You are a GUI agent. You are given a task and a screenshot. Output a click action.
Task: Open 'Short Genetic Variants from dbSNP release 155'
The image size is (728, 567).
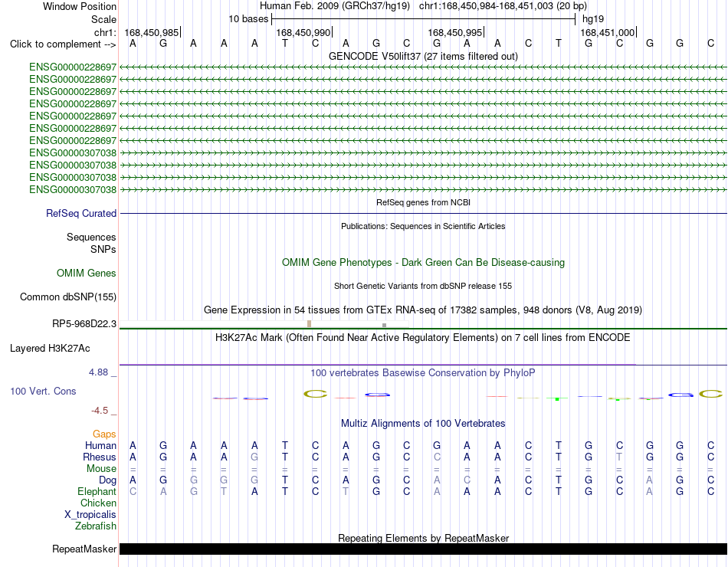(x=423, y=286)
